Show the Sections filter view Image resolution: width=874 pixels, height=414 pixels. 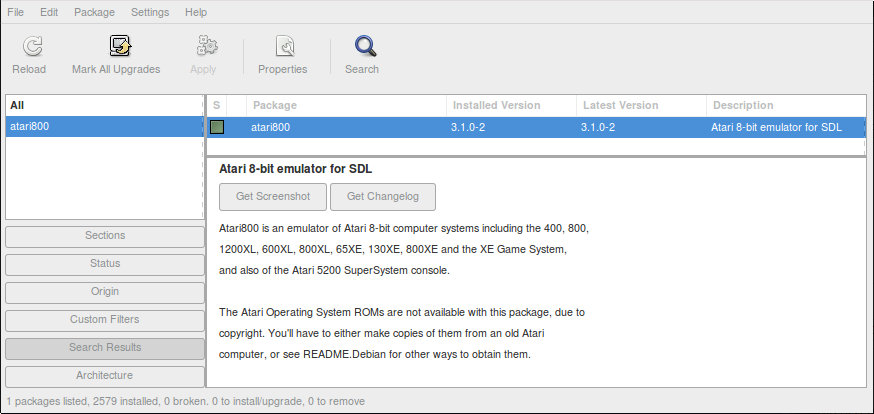tap(104, 236)
